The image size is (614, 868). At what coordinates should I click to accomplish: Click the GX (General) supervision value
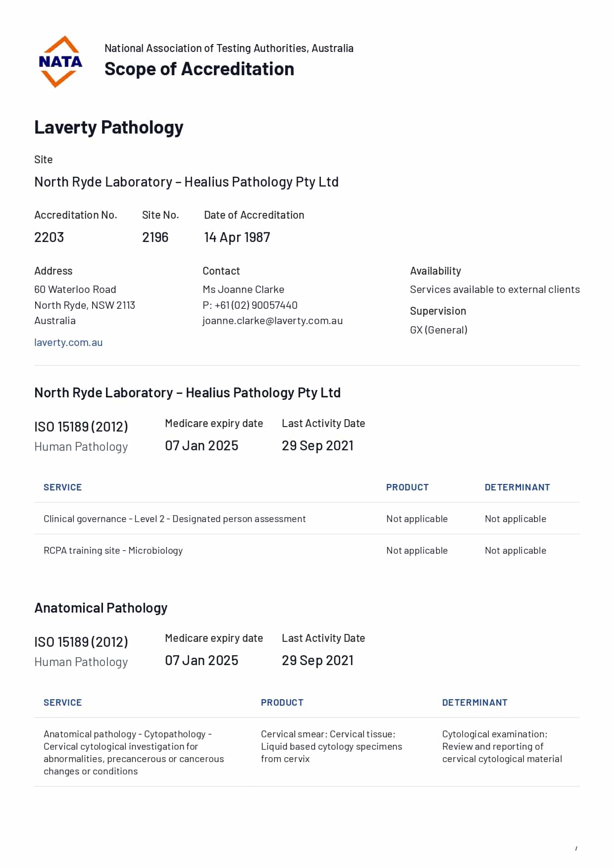click(x=438, y=330)
